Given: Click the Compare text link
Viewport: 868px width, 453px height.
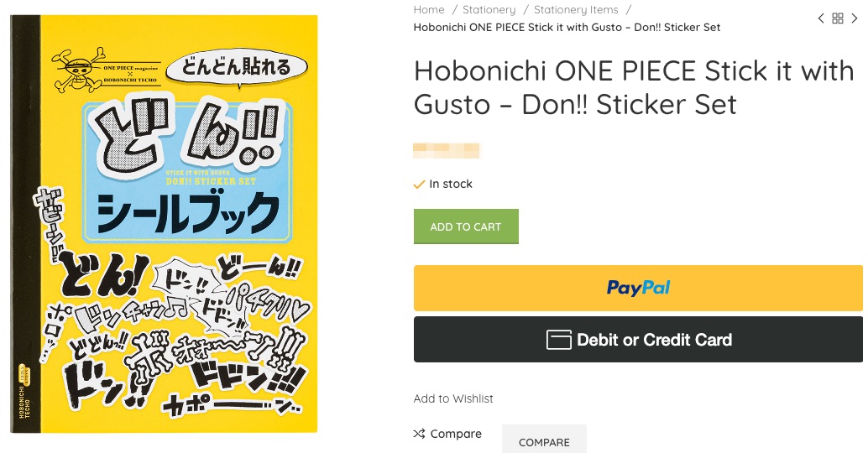Looking at the screenshot, I should coord(456,434).
